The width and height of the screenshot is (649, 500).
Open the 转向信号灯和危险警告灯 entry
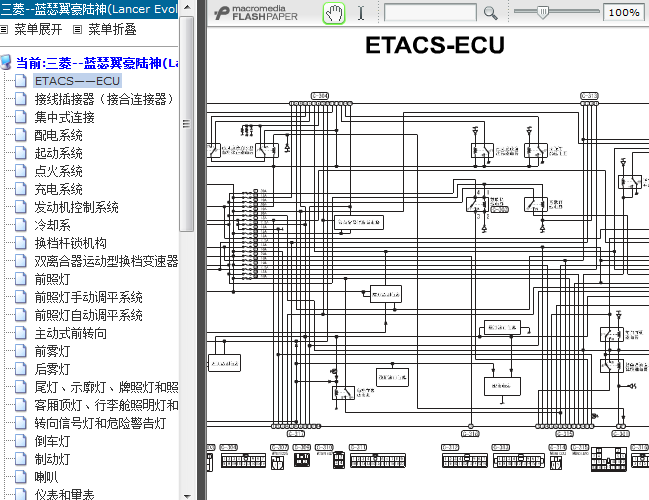point(100,423)
